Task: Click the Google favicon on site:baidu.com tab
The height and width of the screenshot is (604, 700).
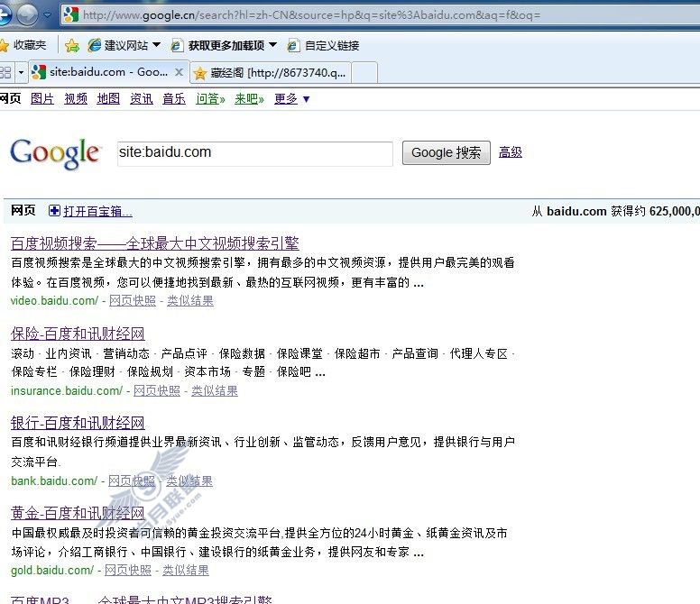Action: pos(40,72)
